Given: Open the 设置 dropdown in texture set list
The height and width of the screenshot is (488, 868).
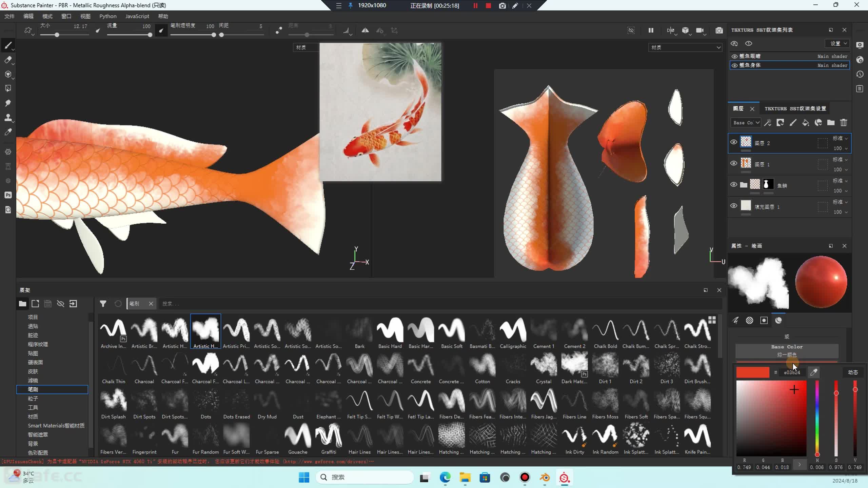Looking at the screenshot, I should coord(837,43).
